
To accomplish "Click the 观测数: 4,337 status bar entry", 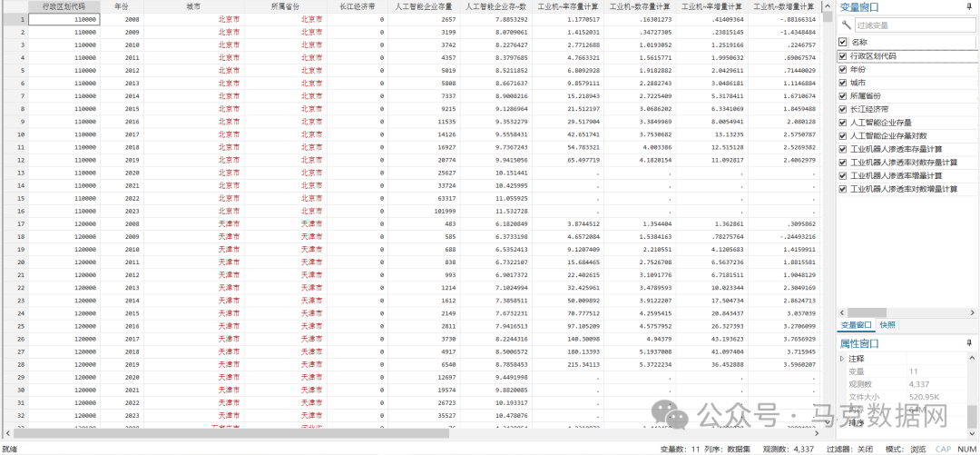I will 788,449.
